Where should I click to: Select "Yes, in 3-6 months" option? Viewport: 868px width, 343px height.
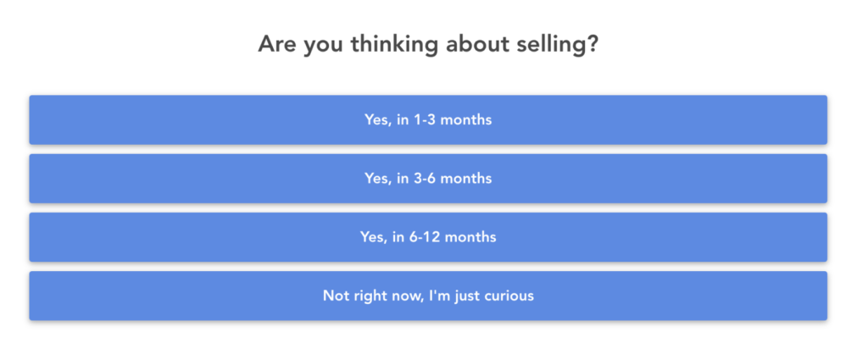coord(428,179)
